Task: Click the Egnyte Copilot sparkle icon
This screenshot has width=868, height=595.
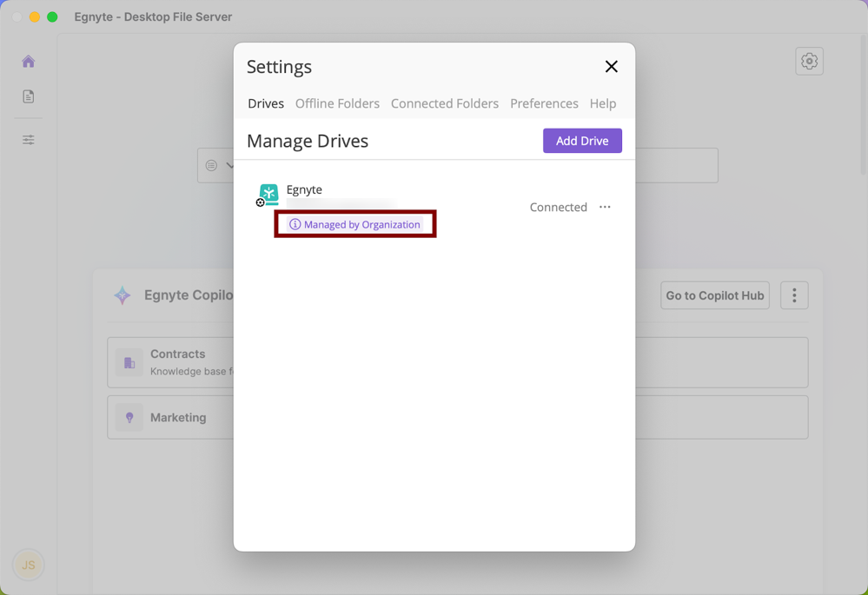Action: coord(123,295)
